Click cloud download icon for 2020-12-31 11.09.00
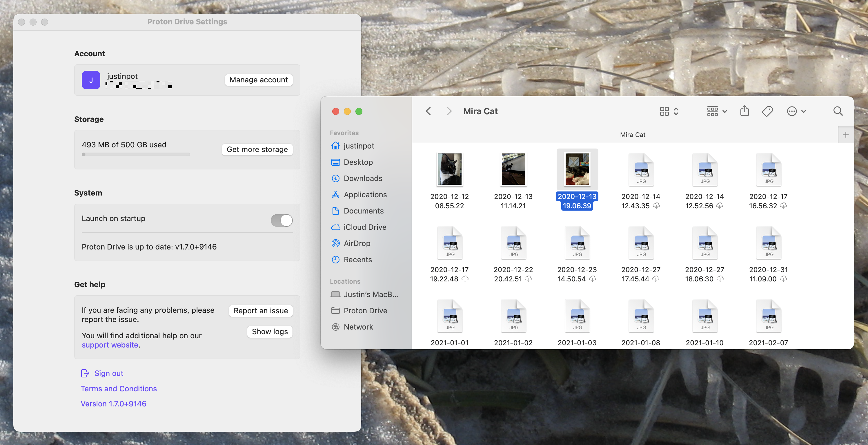Image resolution: width=868 pixels, height=445 pixels. (x=783, y=279)
